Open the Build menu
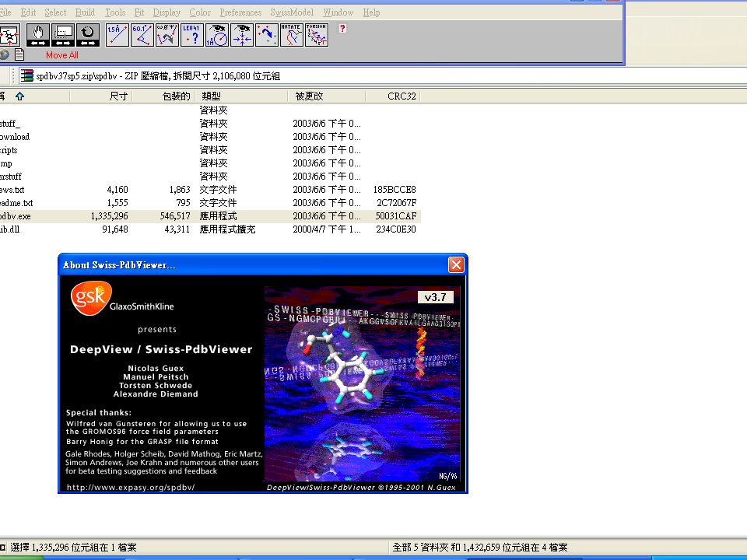This screenshot has height=560, width=747. 85,12
